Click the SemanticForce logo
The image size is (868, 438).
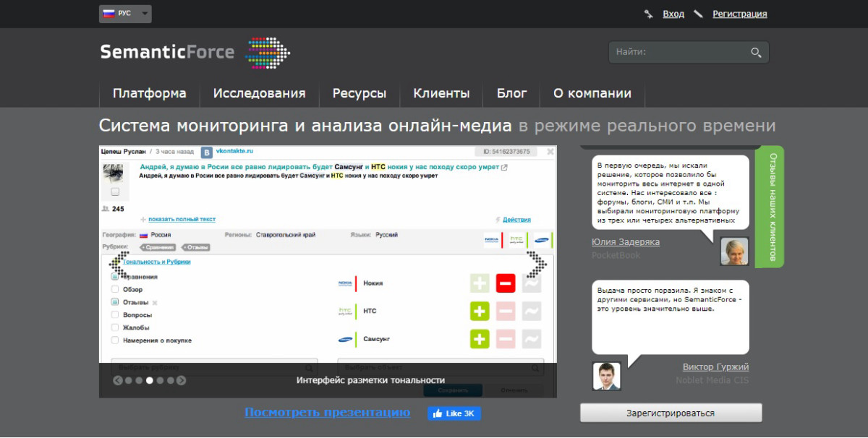click(195, 52)
